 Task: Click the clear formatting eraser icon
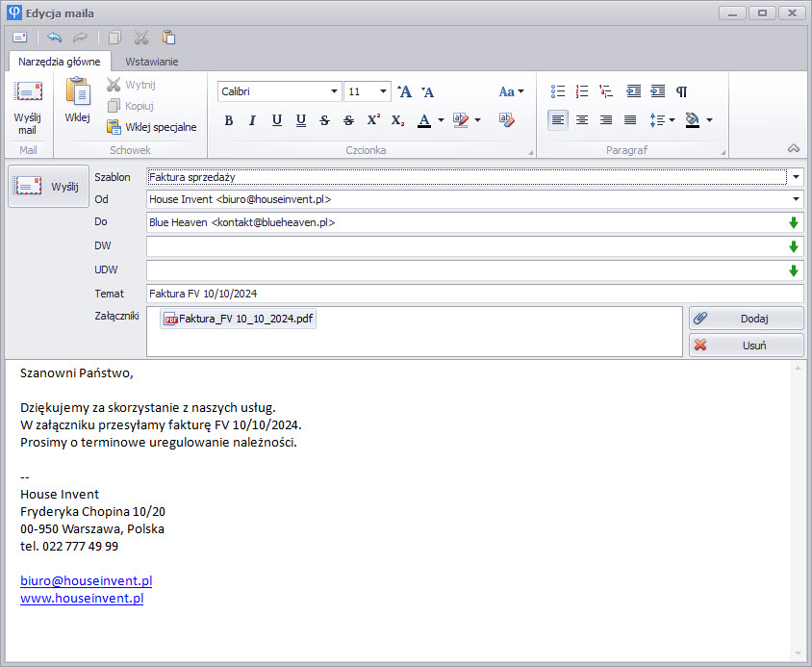[507, 120]
